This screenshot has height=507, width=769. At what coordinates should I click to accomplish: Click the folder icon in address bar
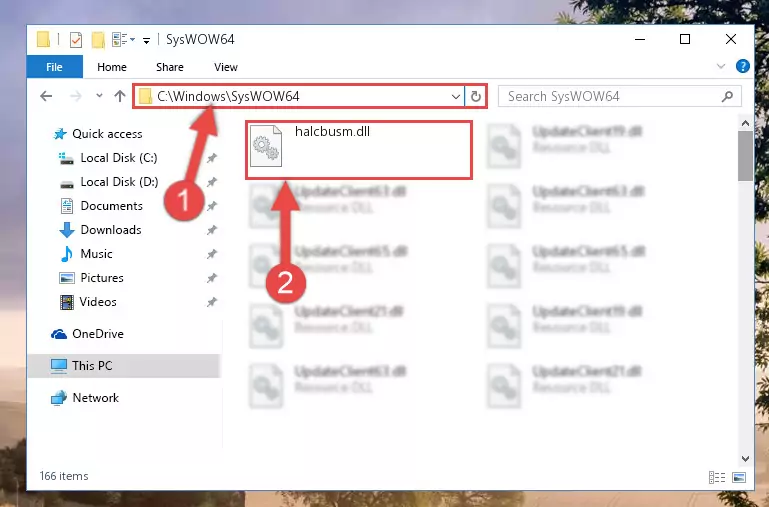[x=145, y=96]
